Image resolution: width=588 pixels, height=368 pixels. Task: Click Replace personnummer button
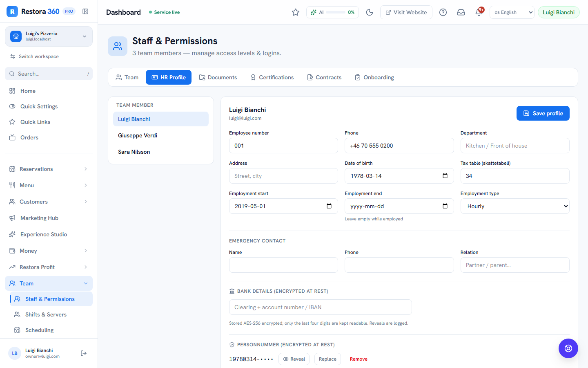point(327,359)
